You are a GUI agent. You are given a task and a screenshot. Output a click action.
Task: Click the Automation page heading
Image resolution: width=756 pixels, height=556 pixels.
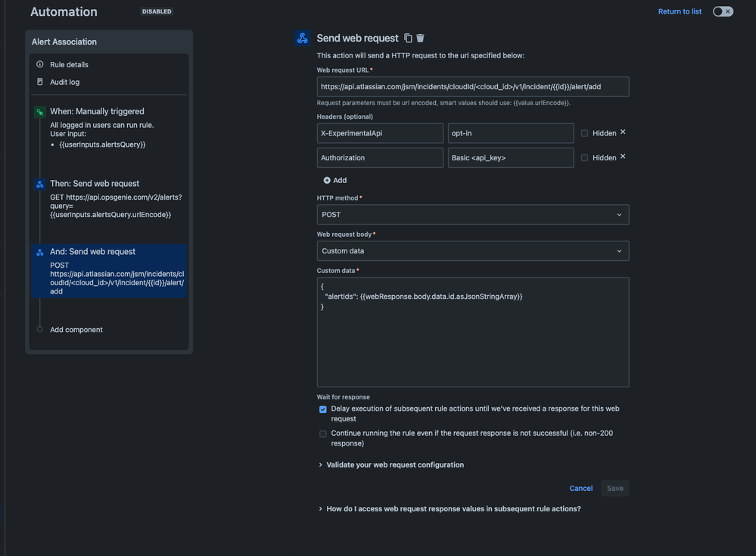point(64,11)
